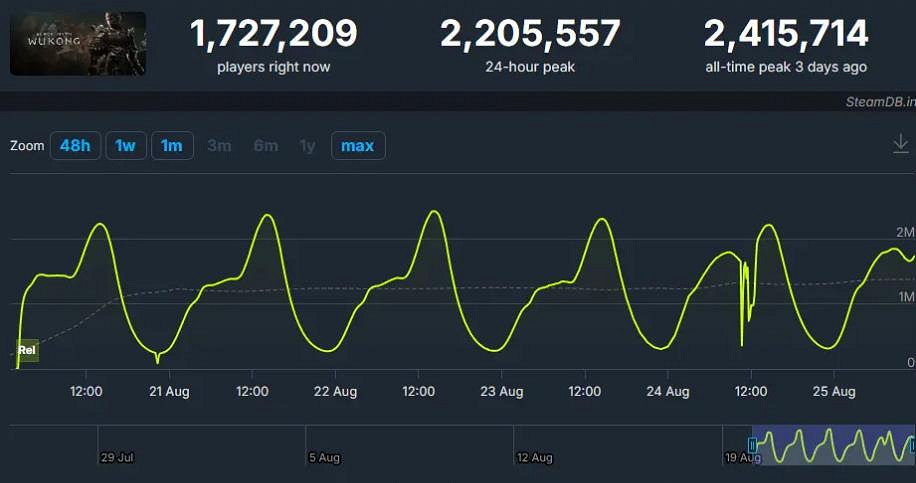This screenshot has height=483, width=916.
Task: Click the 2,415,714 all-time peak figure
Action: 786,35
